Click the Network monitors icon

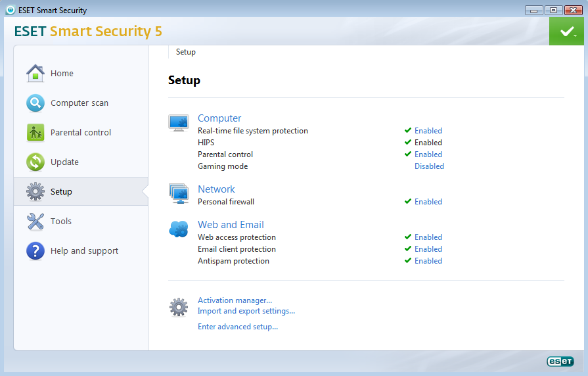pos(179,194)
